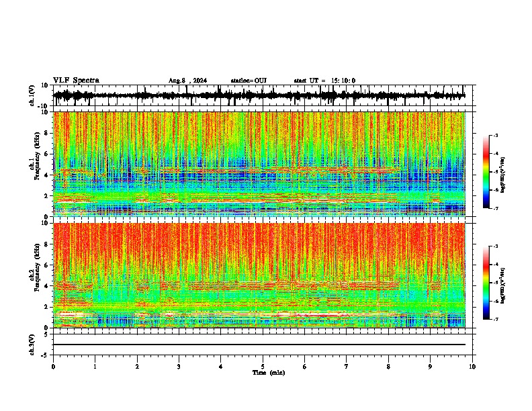Screen dimensions: 532x411
Task: Click time axis tick label '6'
Action: click(305, 367)
